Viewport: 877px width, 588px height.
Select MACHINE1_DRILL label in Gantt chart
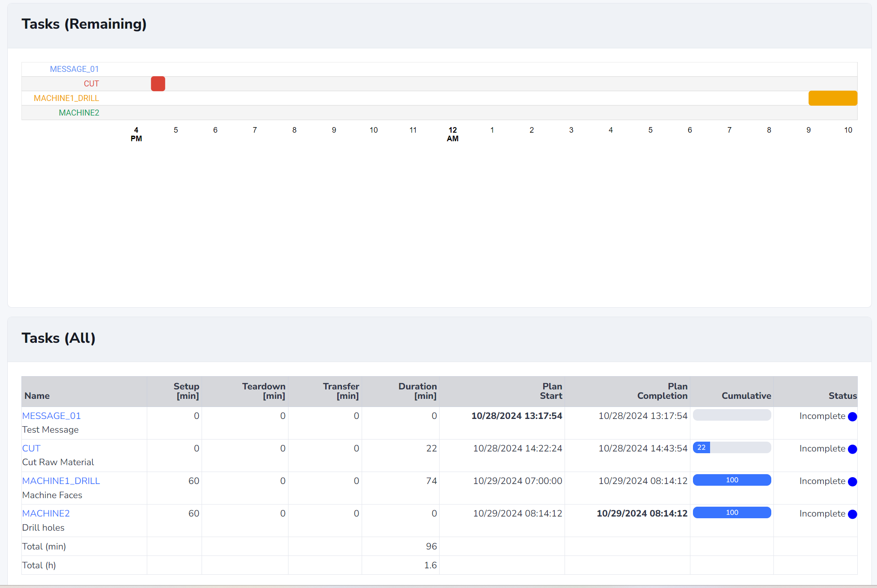(66, 98)
